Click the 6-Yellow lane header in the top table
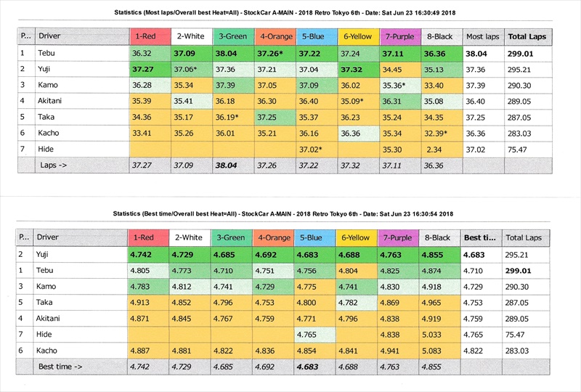This screenshot has width=581, height=392. [x=357, y=36]
